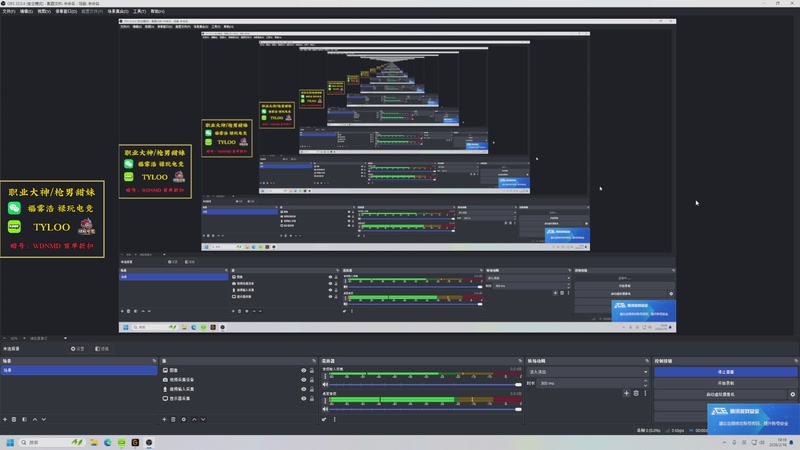This screenshot has height=450, width=800.
Task: Pop out the Sources dock panel
Action: pyautogui.click(x=314, y=361)
